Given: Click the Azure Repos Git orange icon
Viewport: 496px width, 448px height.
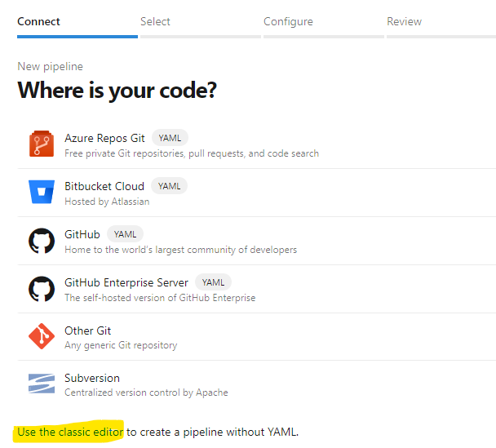Looking at the screenshot, I should 42,144.
